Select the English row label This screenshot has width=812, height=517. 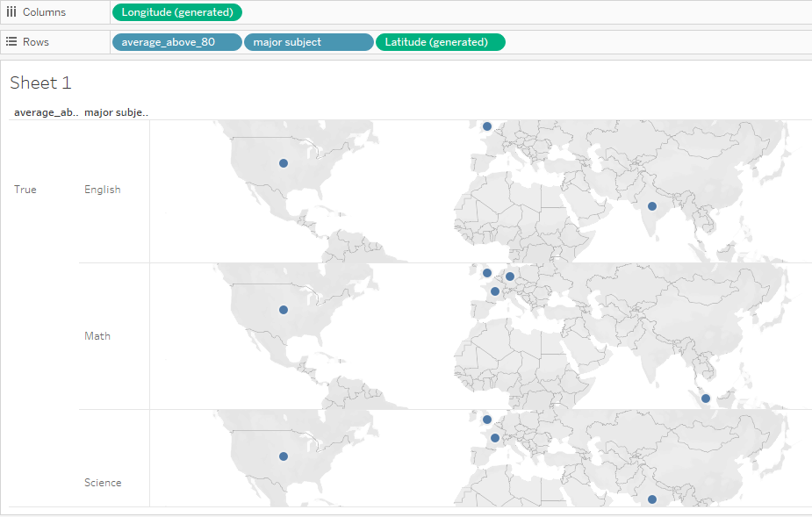[103, 190]
